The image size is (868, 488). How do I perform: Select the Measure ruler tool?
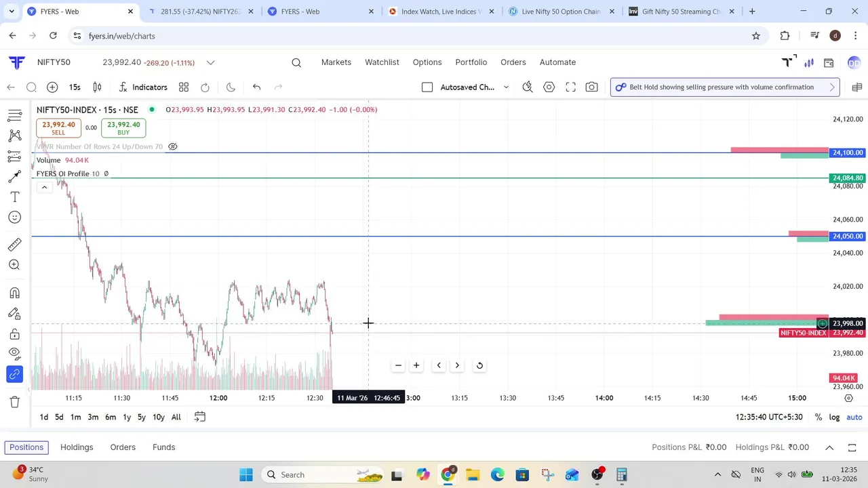click(x=14, y=245)
